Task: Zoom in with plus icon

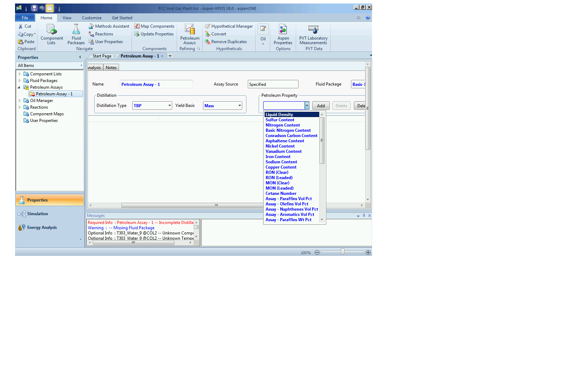Action: 368,252
